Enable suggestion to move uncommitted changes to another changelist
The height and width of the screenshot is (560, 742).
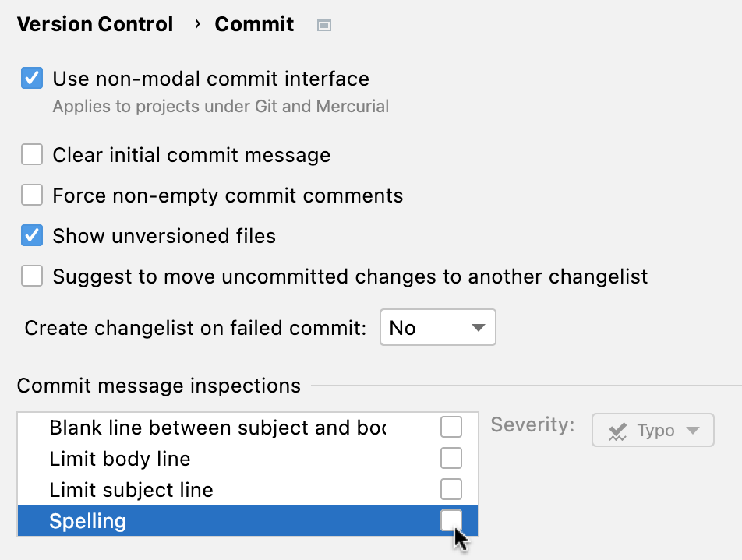(31, 276)
